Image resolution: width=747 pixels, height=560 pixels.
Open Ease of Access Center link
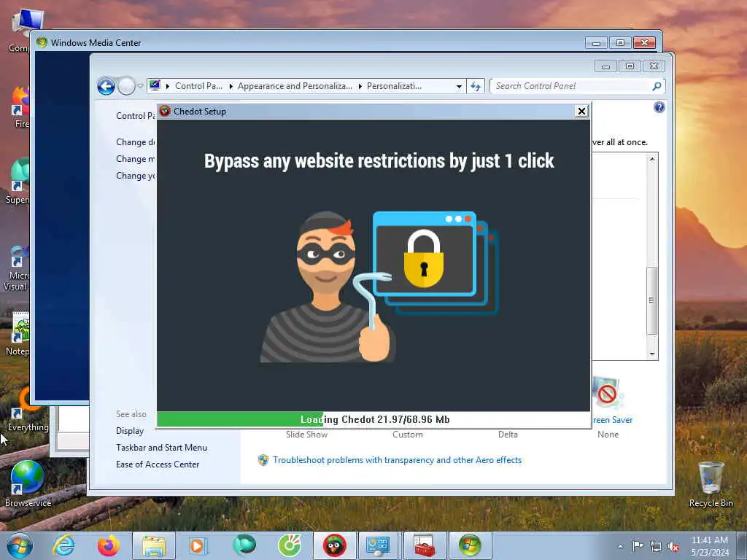coord(158,464)
